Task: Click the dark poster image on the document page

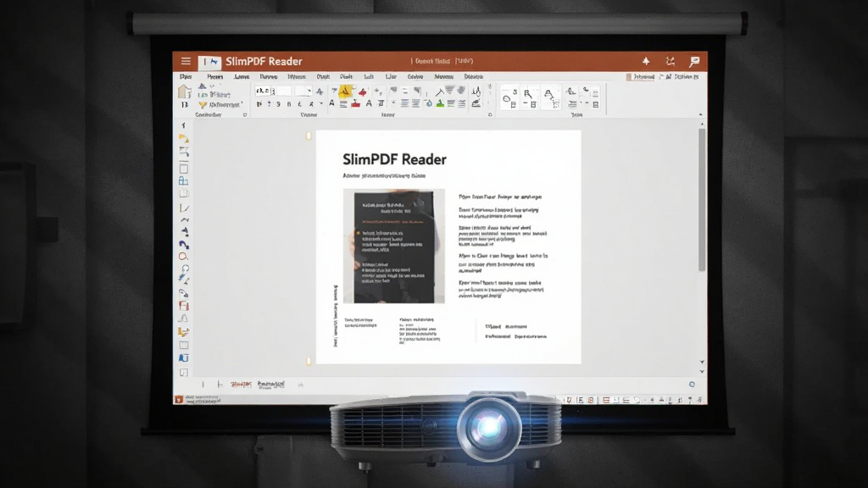Action: pos(393,247)
